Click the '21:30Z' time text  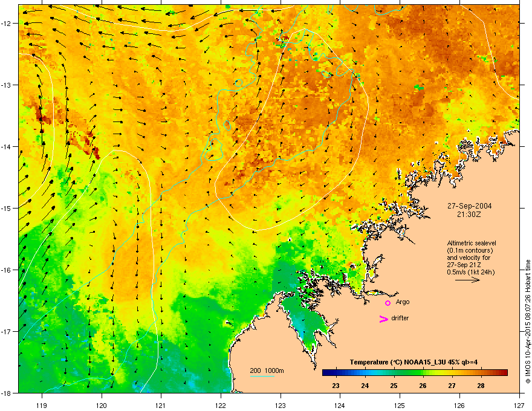(469, 215)
